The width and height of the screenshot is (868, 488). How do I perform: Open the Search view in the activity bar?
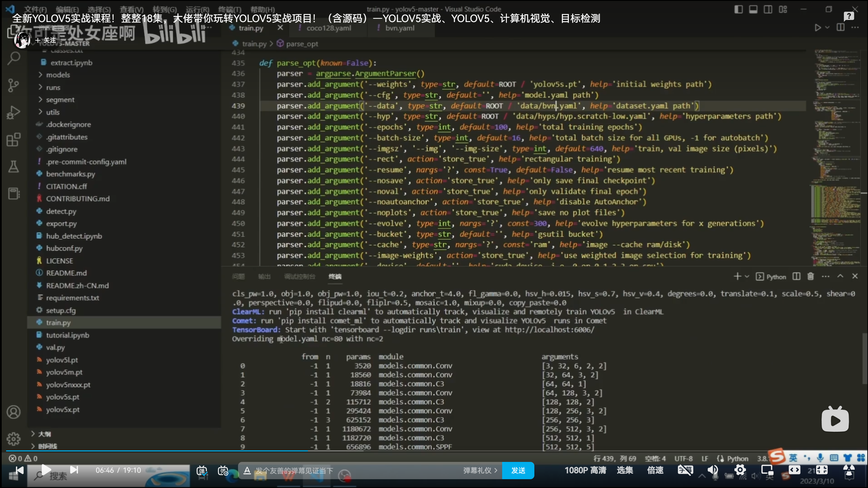[x=14, y=58]
